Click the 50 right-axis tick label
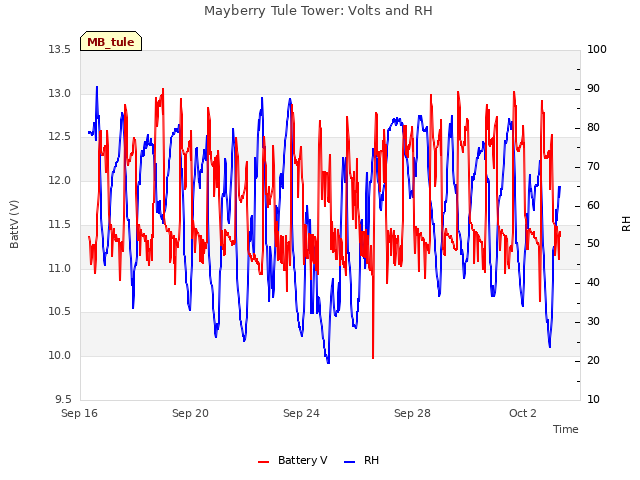The width and height of the screenshot is (640, 480). click(x=593, y=244)
